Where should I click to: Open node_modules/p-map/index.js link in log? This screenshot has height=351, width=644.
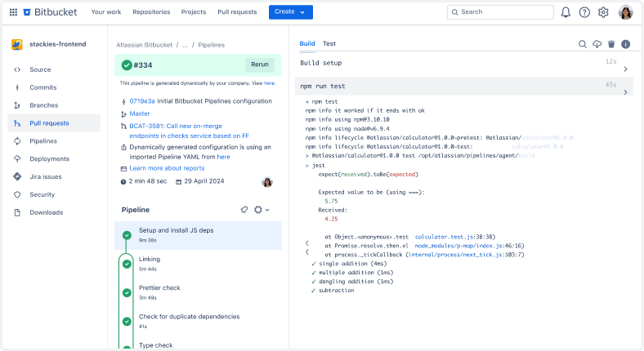point(458,246)
